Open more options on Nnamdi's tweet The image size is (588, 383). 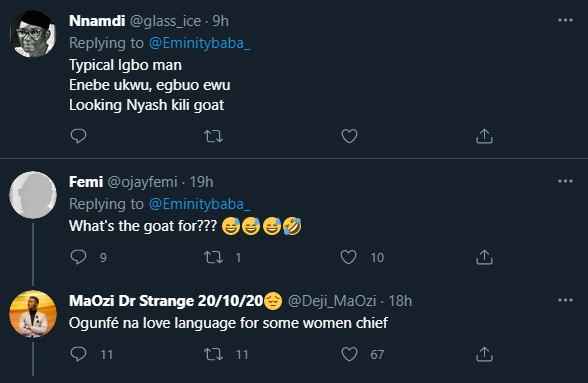565,20
